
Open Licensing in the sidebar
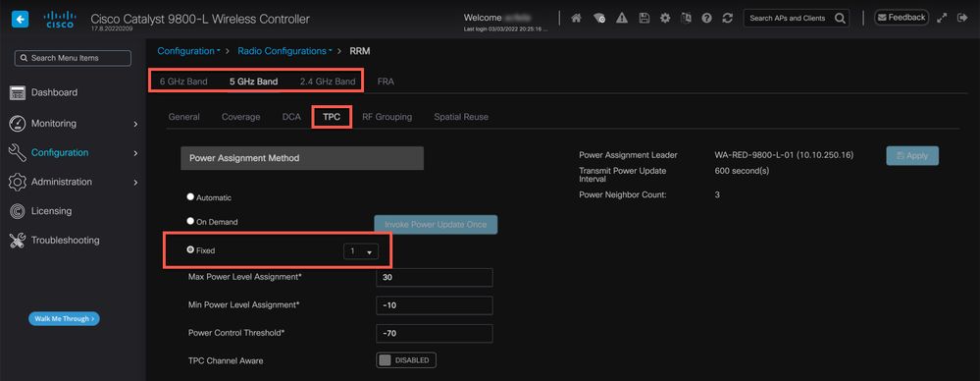51,211
